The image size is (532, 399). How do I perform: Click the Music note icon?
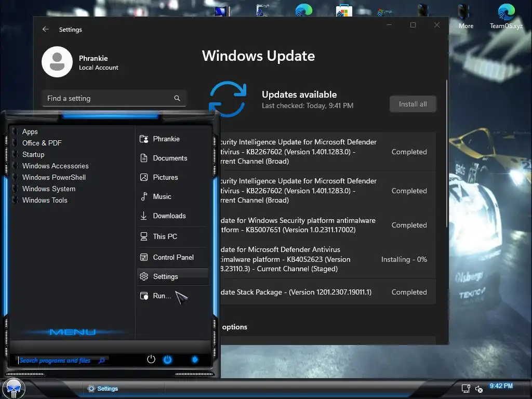[x=144, y=196]
